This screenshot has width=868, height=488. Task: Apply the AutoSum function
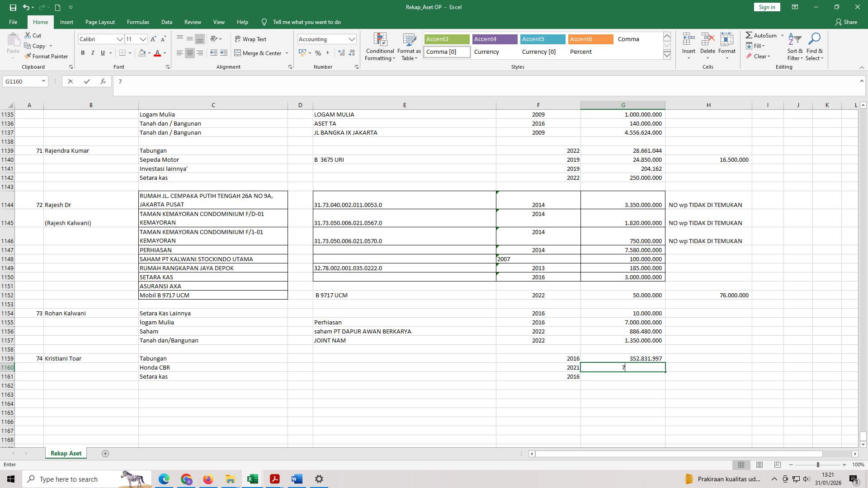click(x=764, y=35)
